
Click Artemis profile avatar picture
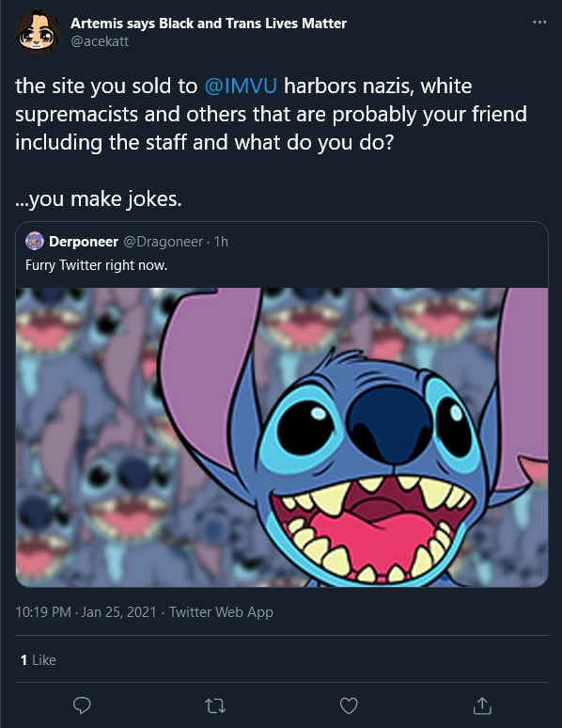[38, 32]
